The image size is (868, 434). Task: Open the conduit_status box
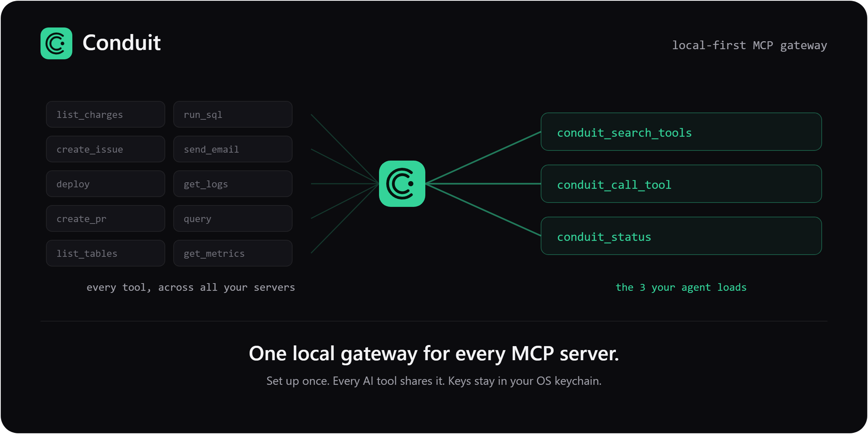click(x=681, y=236)
